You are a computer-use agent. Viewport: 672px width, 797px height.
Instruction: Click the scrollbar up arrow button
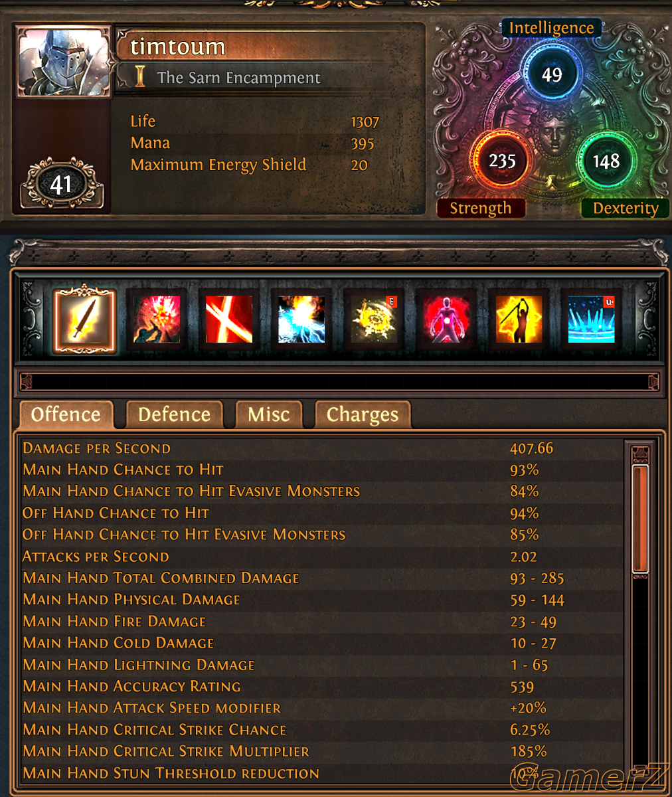[x=640, y=454]
